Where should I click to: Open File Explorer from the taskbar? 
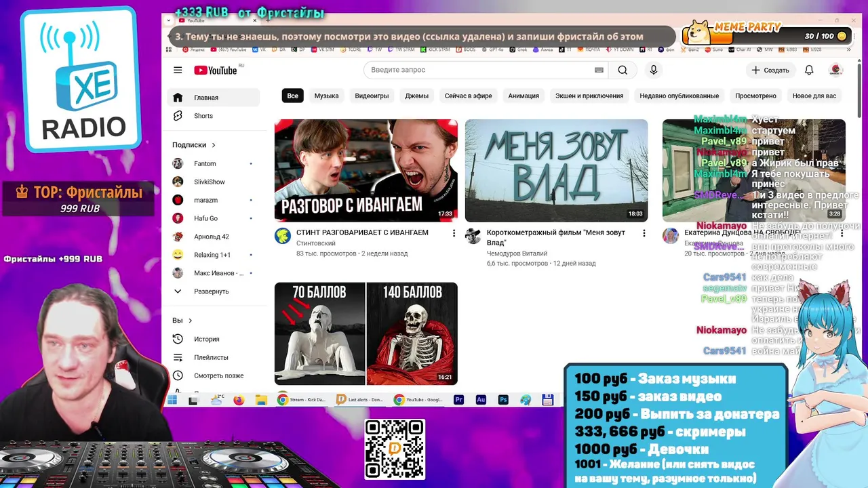[x=261, y=400]
